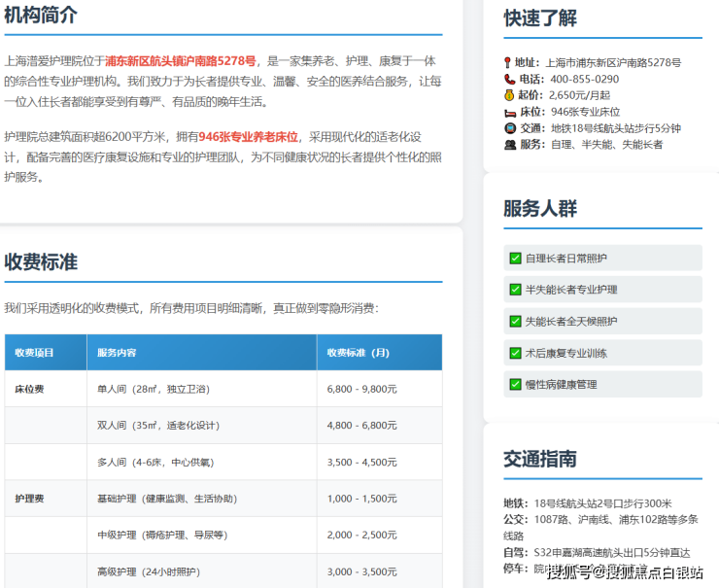Click the telephone icon beside 电话
This screenshot has height=588, width=719.
tap(509, 79)
